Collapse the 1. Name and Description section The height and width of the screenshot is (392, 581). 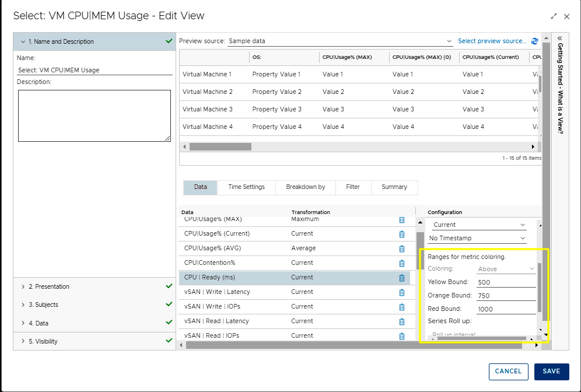tap(23, 41)
